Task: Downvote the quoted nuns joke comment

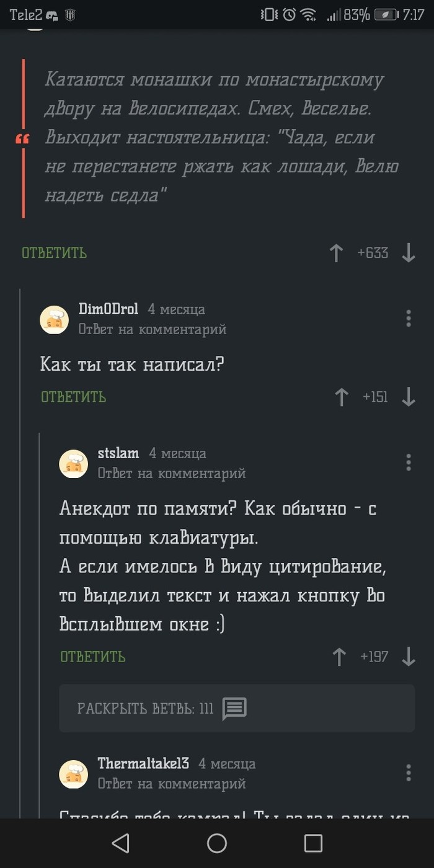Action: tap(408, 253)
